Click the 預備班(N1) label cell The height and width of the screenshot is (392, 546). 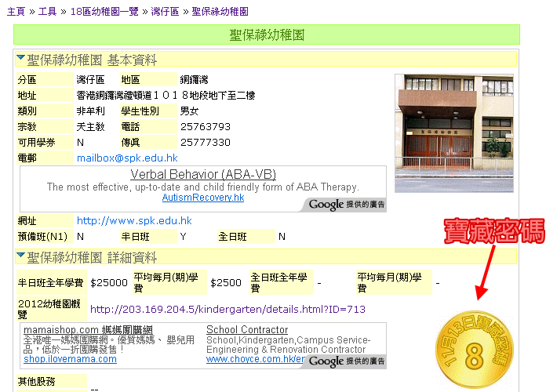click(45, 237)
